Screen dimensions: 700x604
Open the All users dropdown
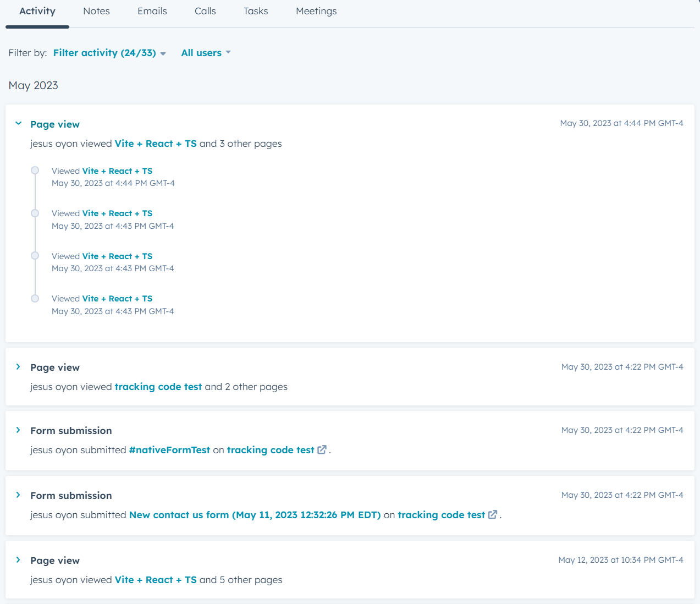(206, 53)
